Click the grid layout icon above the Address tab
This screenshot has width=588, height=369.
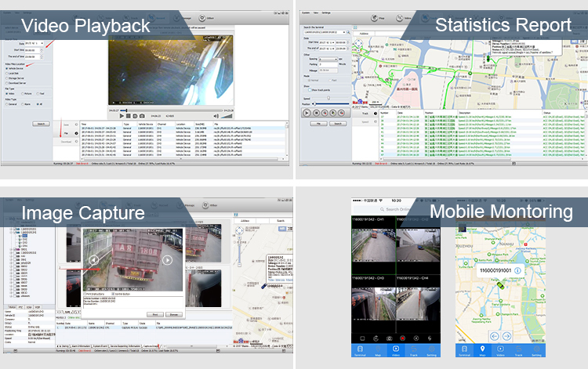[x=355, y=27]
